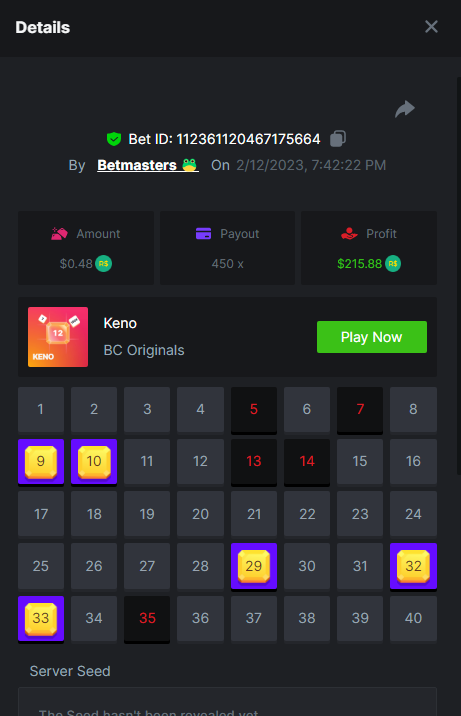
Task: Click the Server Seed text field
Action: click(227, 702)
